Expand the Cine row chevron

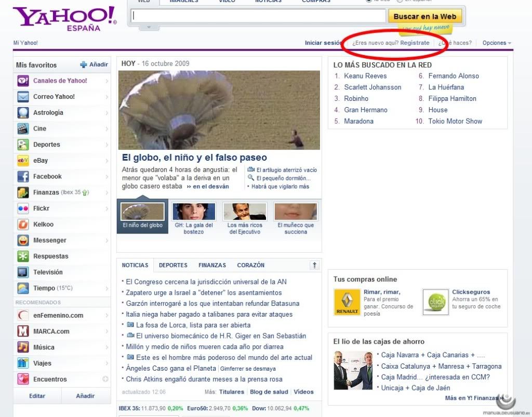coord(107,129)
